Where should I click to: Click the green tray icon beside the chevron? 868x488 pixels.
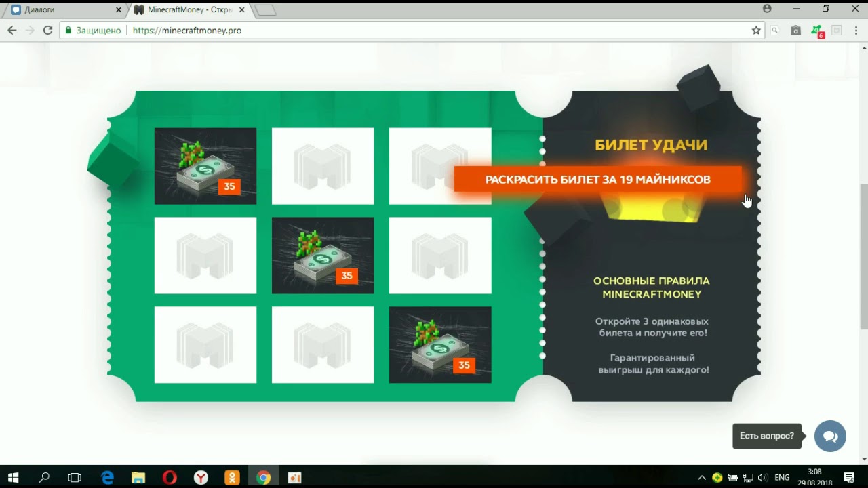pyautogui.click(x=717, y=477)
